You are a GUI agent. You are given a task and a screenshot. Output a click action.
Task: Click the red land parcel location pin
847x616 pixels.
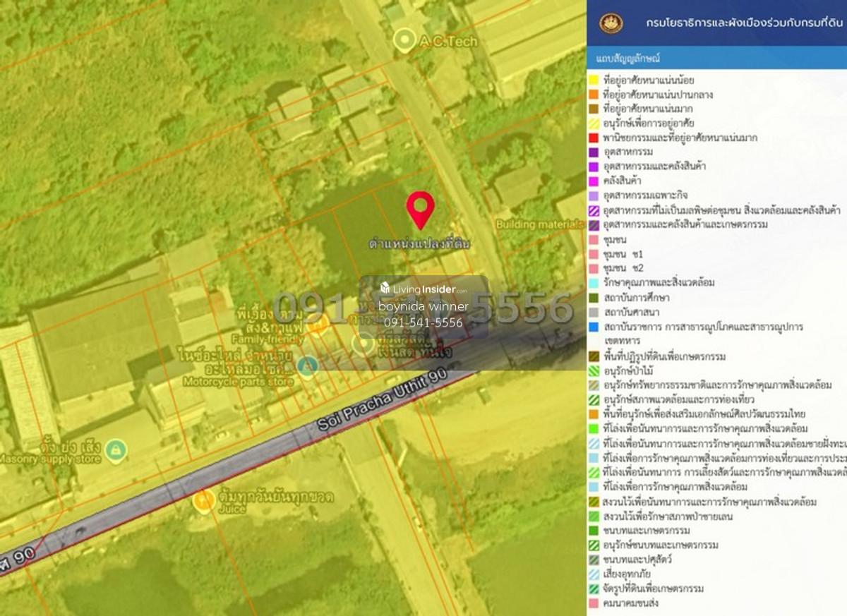[x=420, y=210]
